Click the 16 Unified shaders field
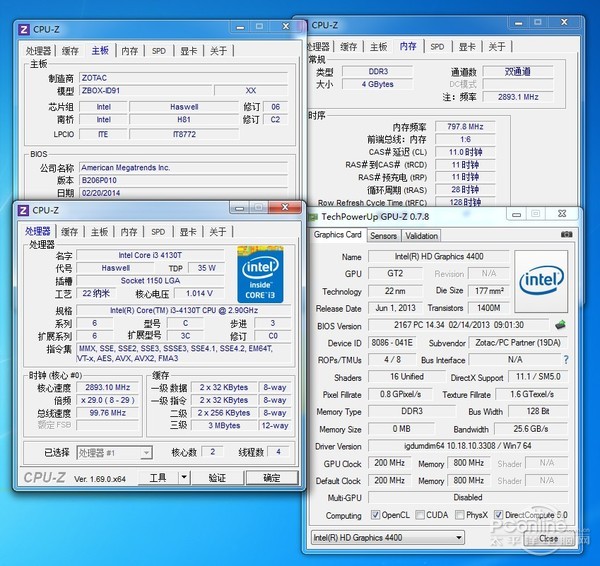 click(x=406, y=377)
